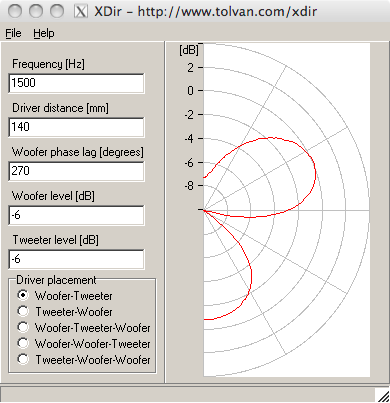Viewport: 390px width, 403px height.
Task: Click the Woofer phase lag input field
Action: tap(77, 171)
